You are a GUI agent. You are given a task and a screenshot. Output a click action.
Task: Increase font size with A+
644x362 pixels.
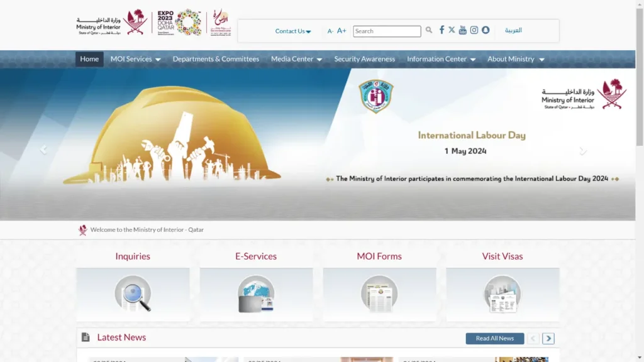tap(341, 31)
